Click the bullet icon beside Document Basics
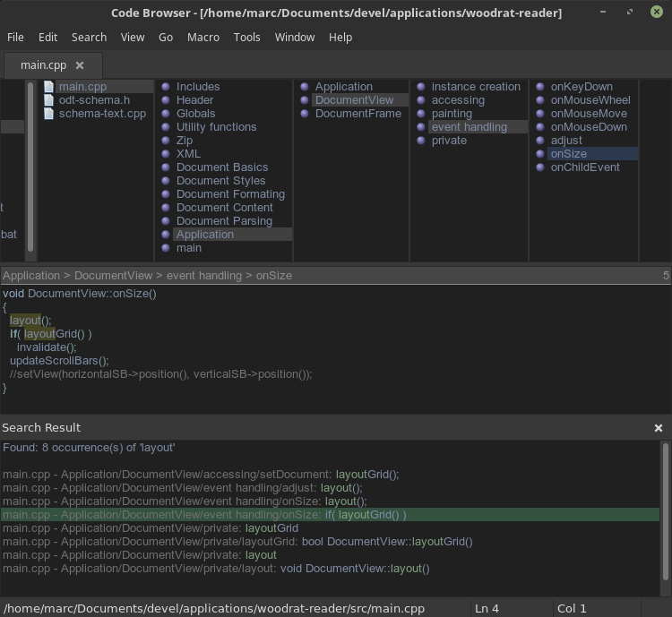Image resolution: width=672 pixels, height=617 pixels. [x=166, y=167]
